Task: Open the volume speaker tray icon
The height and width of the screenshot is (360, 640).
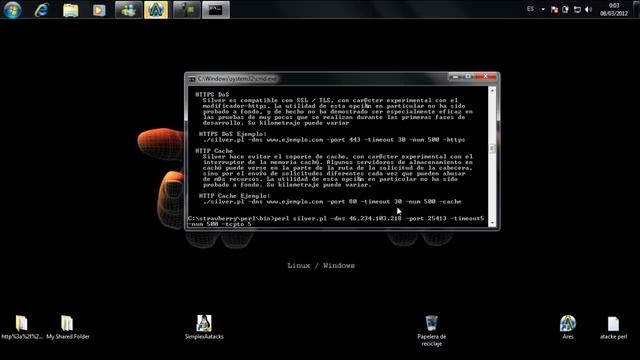Action: point(588,9)
